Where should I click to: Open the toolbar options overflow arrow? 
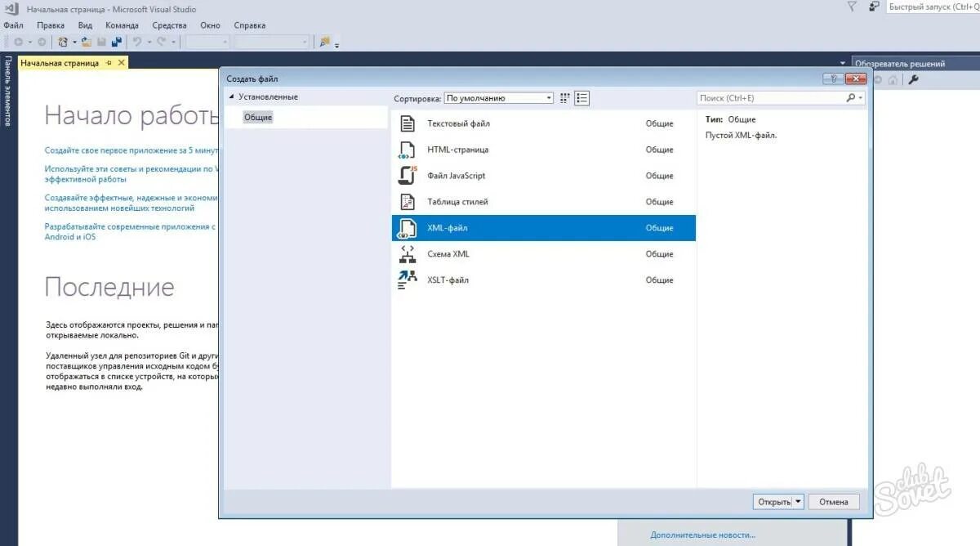[336, 44]
